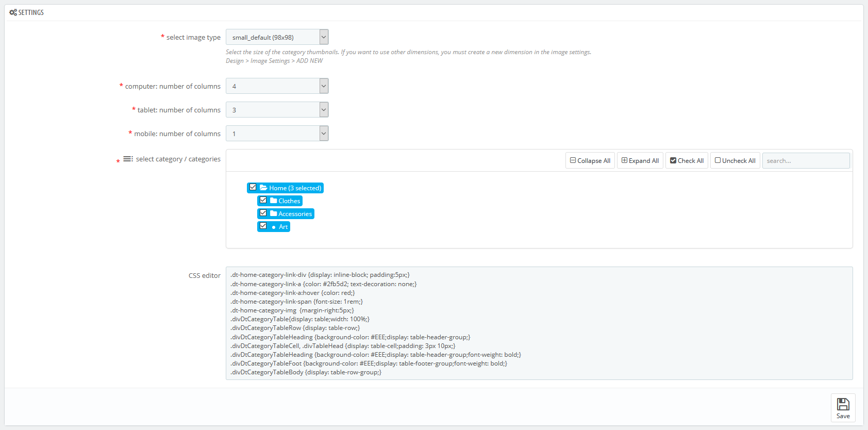The width and height of the screenshot is (868, 430).
Task: Select the Clothes tree label
Action: [289, 201]
